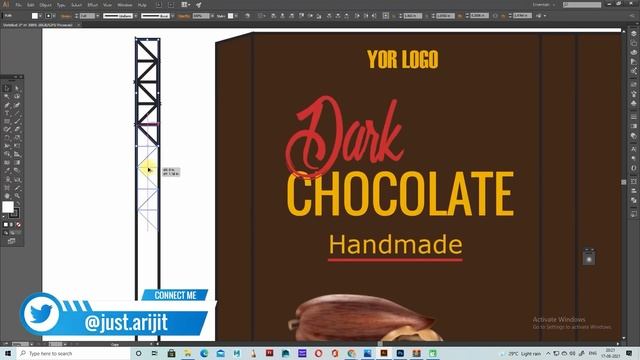This screenshot has width=640, height=360.
Task: Open the Recolor Artwork icon in control bar
Action: pyautogui.click(x=247, y=16)
